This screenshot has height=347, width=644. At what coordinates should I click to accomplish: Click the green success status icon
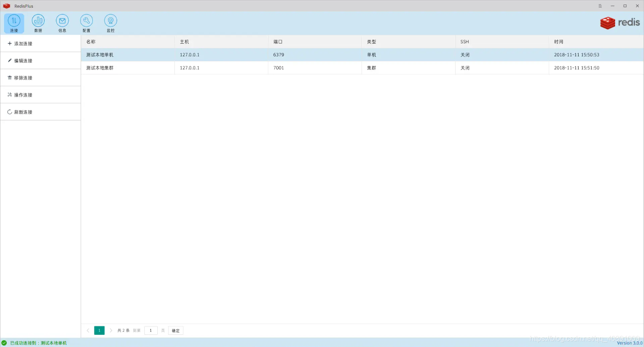(x=4, y=343)
